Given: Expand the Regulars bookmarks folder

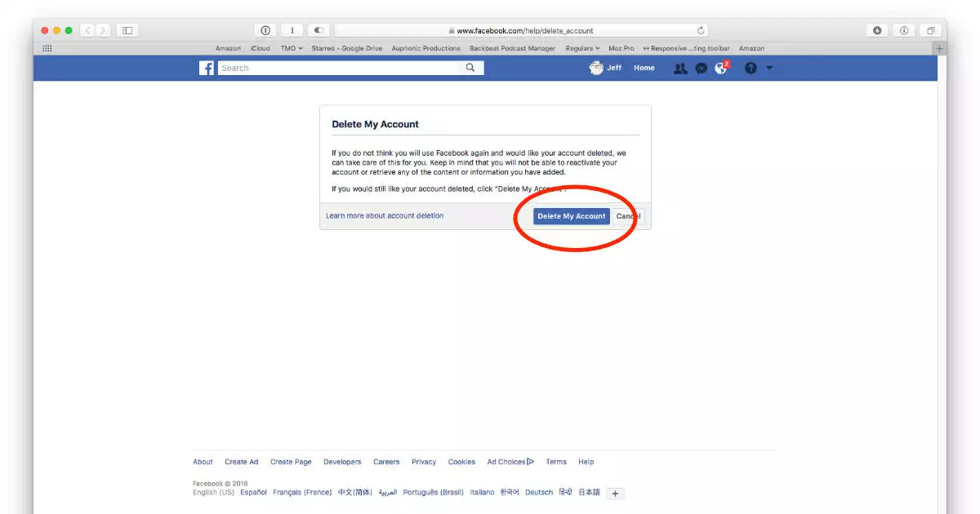Looking at the screenshot, I should click(582, 49).
